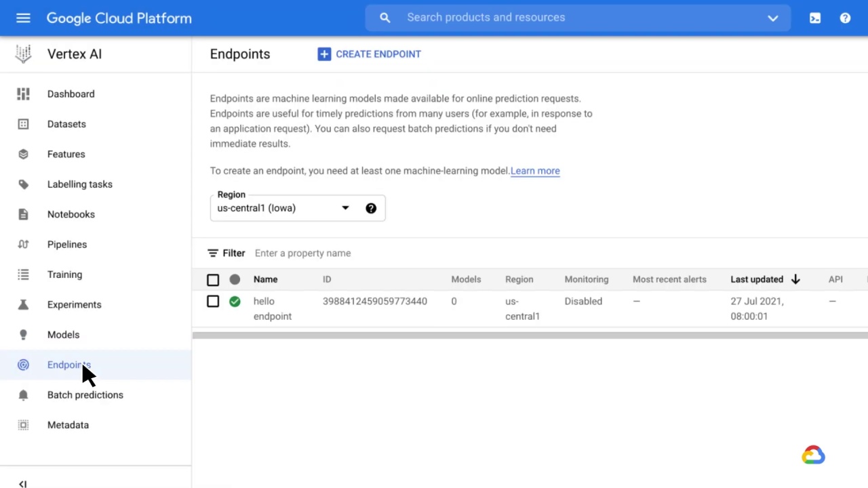Click the Last updated sort arrow

[795, 279]
